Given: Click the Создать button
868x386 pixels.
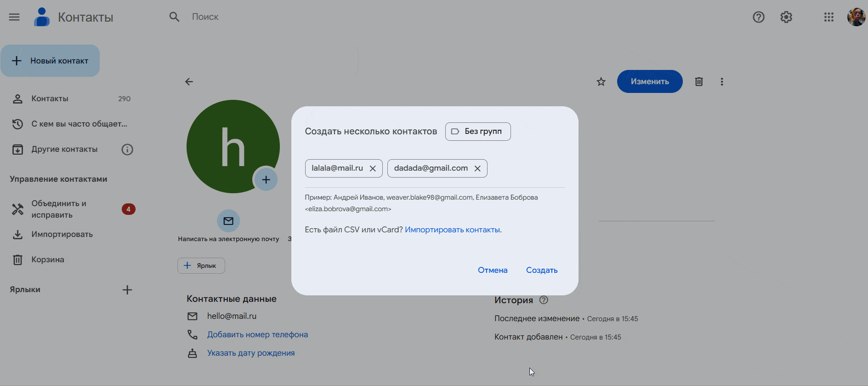Looking at the screenshot, I should pos(542,270).
